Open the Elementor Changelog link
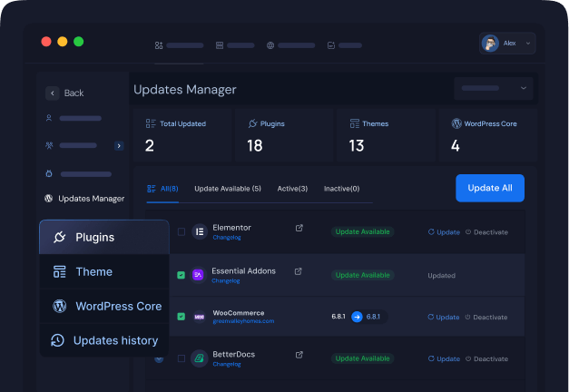The height and width of the screenshot is (392, 569). pyautogui.click(x=226, y=238)
